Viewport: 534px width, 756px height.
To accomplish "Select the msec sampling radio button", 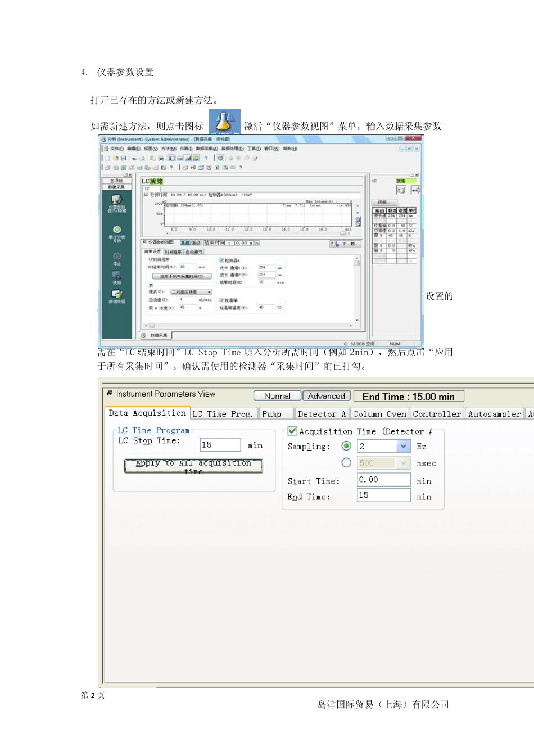I will [346, 462].
